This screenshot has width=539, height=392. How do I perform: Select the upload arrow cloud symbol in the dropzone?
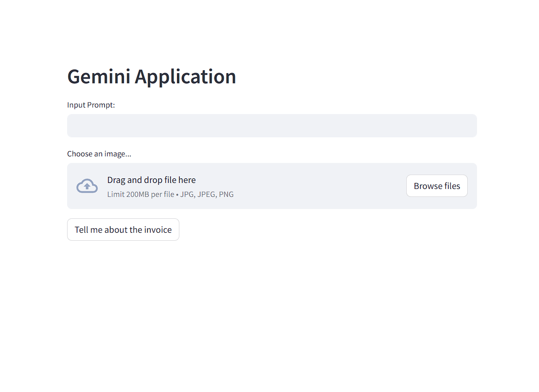pyautogui.click(x=87, y=186)
